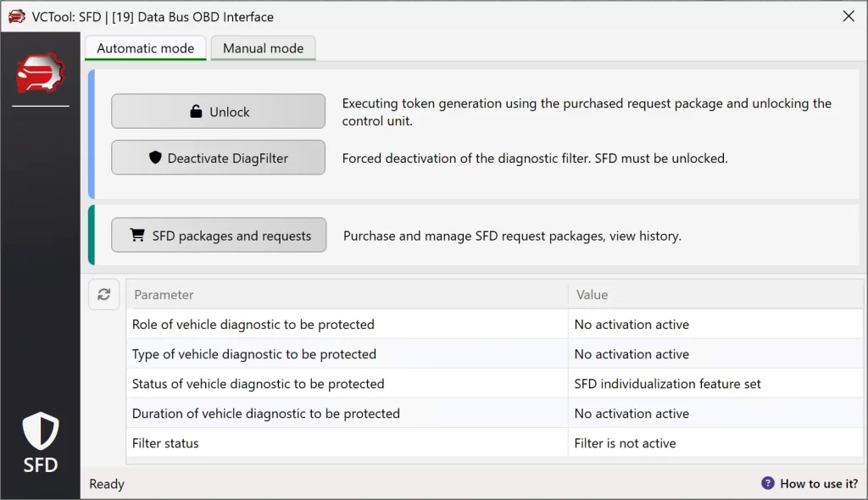Refresh the parameter table values
The width and height of the screenshot is (868, 500).
tap(103, 294)
